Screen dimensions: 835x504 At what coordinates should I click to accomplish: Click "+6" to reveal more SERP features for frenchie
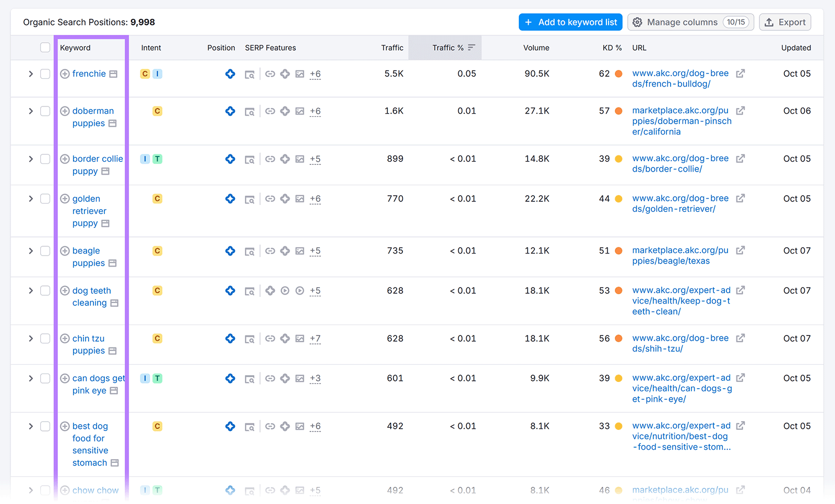click(315, 74)
